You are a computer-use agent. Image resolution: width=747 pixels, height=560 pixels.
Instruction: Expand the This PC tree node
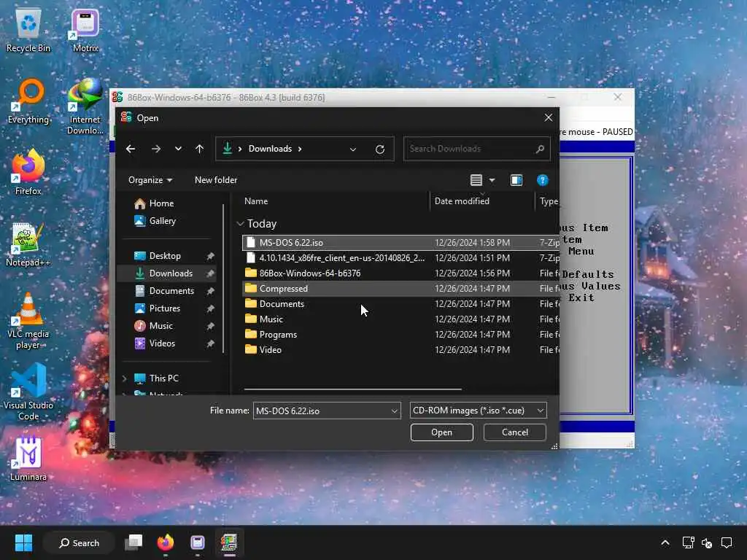[x=125, y=378]
